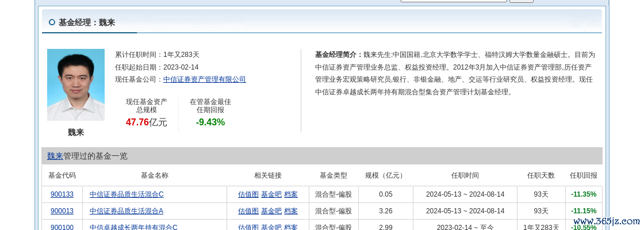Select the -11.15% return cell

[x=584, y=210]
